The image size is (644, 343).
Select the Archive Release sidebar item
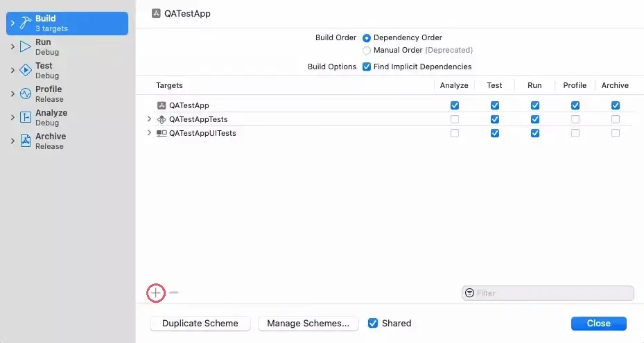(x=51, y=141)
